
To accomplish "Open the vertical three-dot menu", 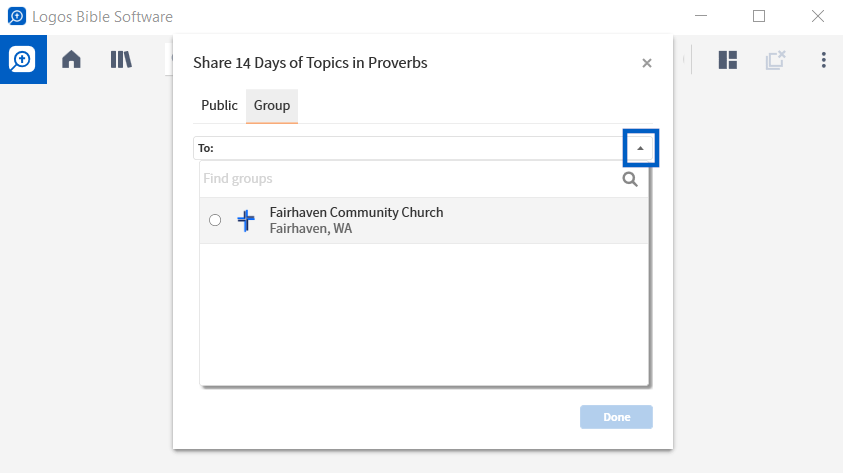I will [x=823, y=60].
